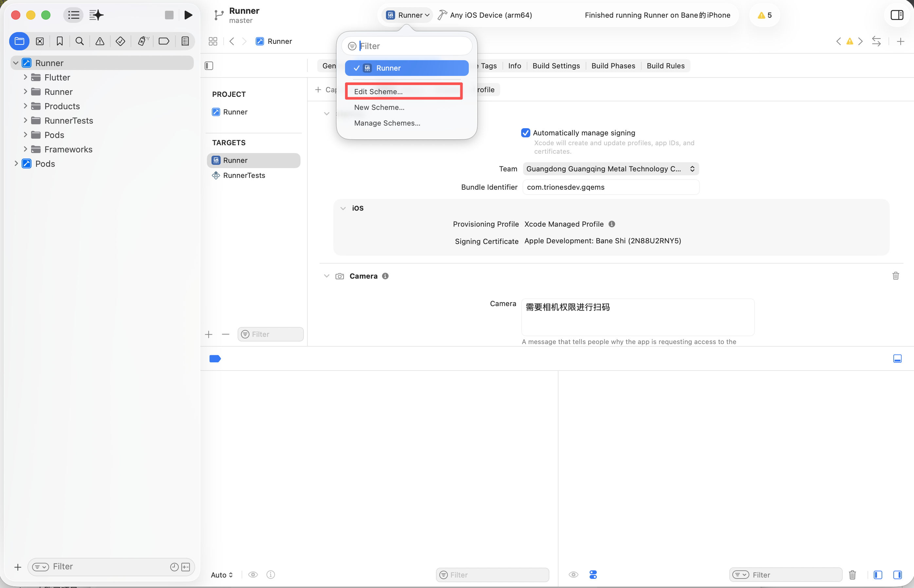
Task: Show the Bookmark navigator
Action: click(60, 41)
